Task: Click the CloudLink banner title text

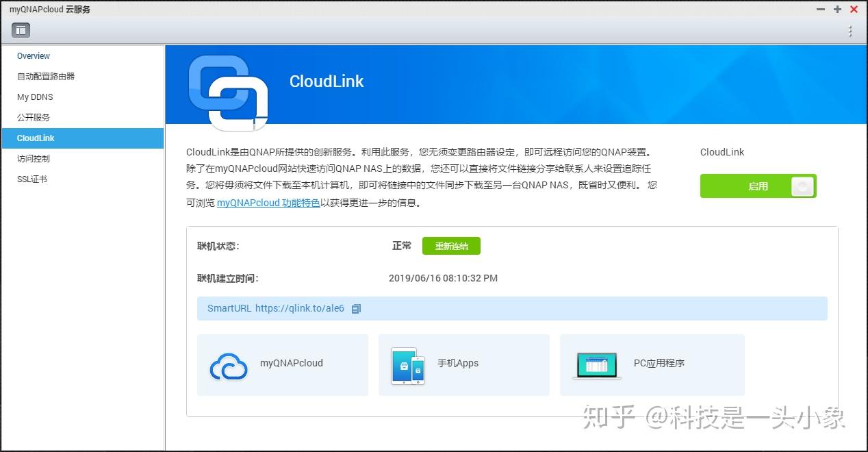Action: tap(327, 81)
